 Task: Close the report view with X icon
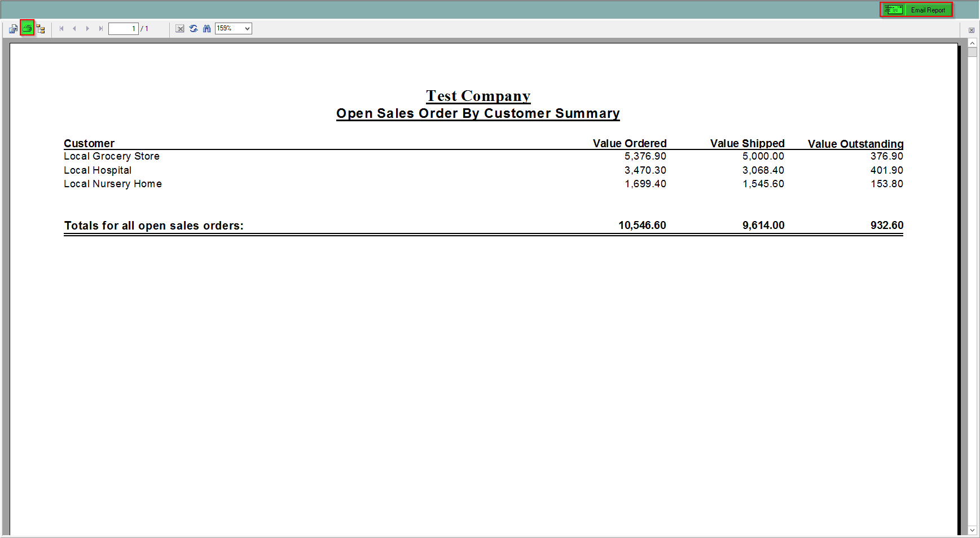972,30
